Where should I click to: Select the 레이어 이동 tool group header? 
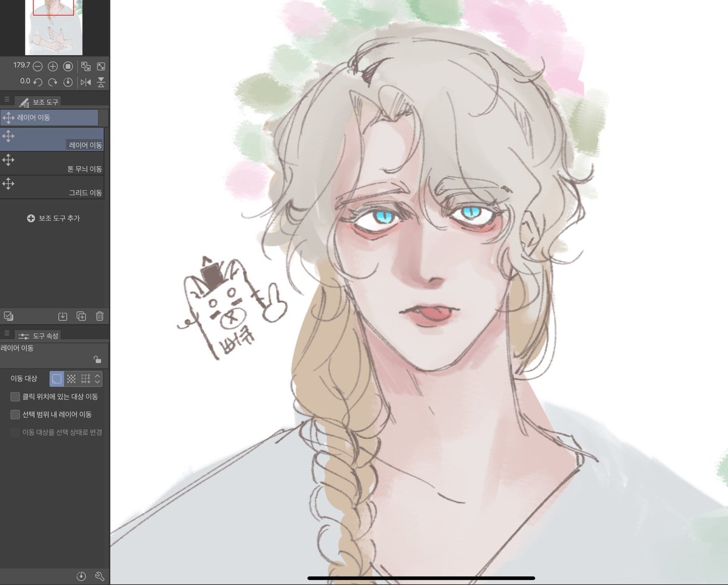[x=49, y=118]
